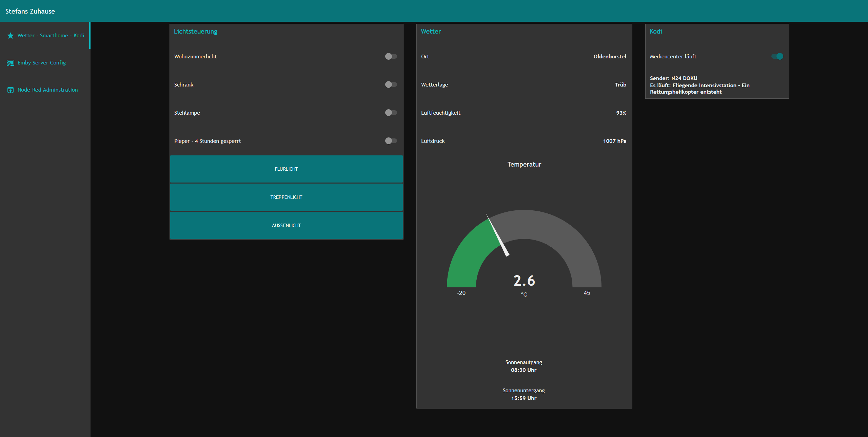Click the 1007 hPa pressure value

tap(614, 141)
